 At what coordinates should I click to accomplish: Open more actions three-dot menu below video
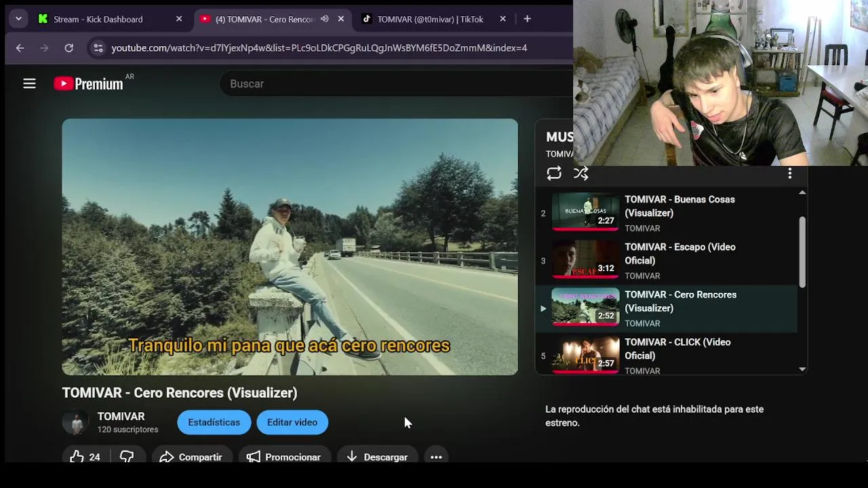tap(436, 457)
